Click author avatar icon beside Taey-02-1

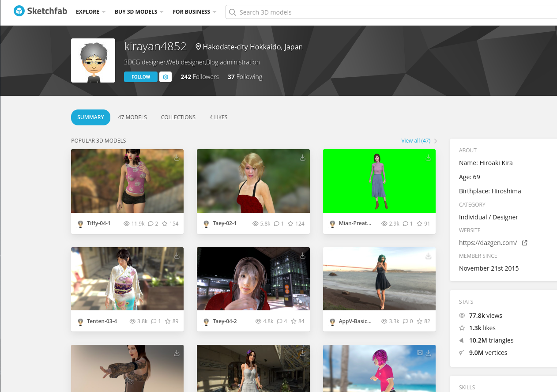[x=206, y=224]
